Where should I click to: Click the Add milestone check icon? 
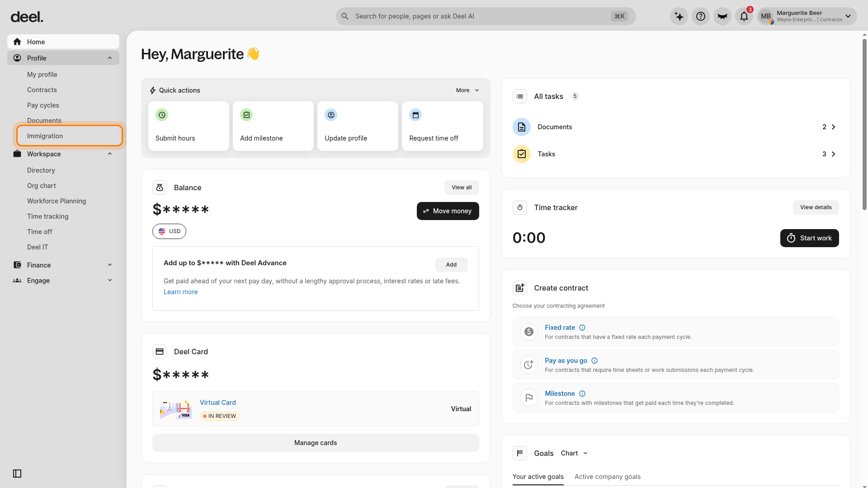(246, 115)
